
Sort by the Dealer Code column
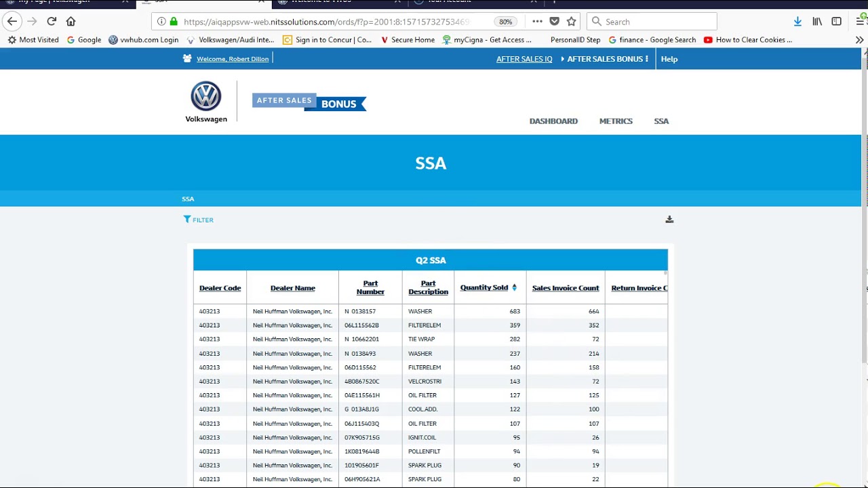[x=220, y=288]
